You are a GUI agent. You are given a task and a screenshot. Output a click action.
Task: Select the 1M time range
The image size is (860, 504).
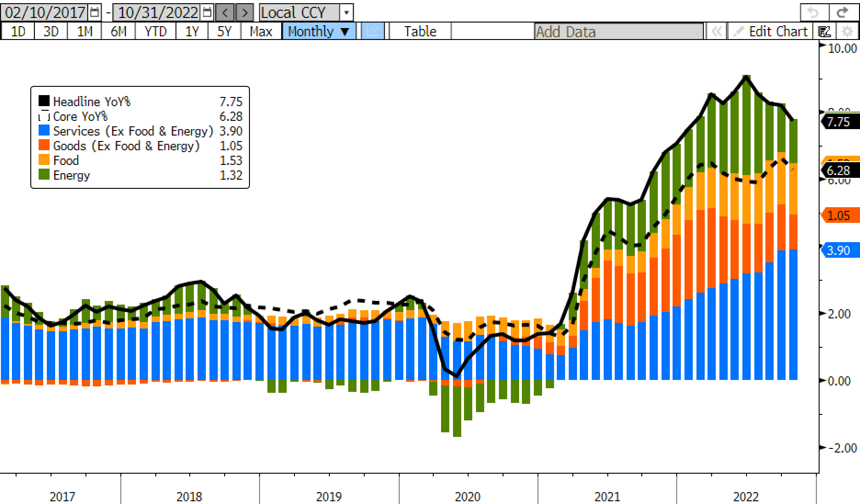pos(85,31)
